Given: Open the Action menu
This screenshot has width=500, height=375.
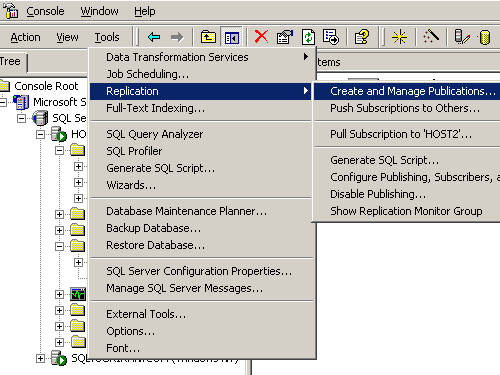Looking at the screenshot, I should (25, 37).
